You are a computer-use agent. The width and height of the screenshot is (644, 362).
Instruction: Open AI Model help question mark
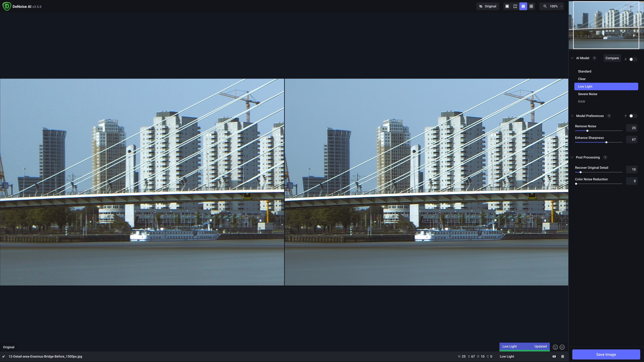coord(594,58)
